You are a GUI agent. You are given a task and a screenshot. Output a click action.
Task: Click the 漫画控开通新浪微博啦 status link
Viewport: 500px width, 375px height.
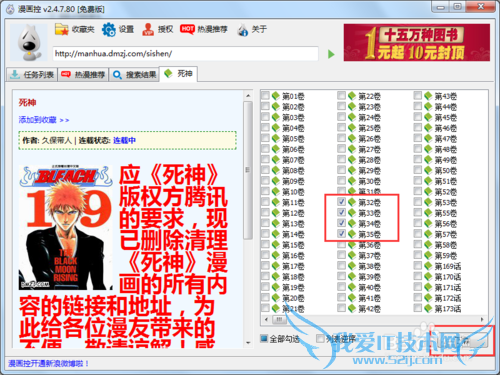tap(49, 363)
